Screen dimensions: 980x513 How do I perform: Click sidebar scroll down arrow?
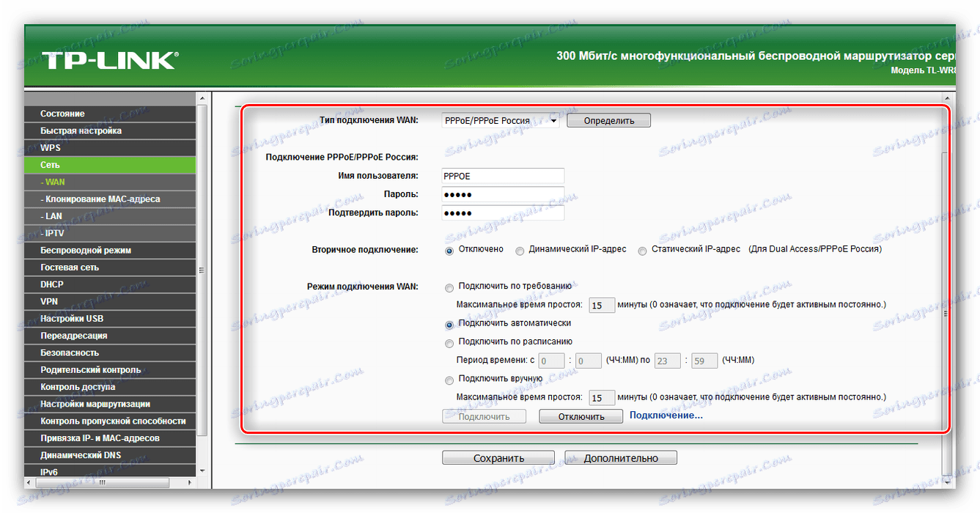click(x=202, y=471)
